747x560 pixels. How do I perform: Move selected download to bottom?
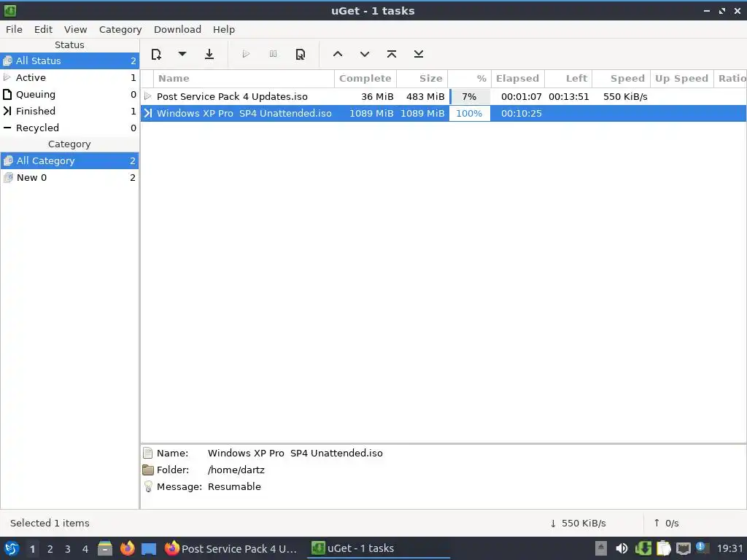click(x=418, y=54)
